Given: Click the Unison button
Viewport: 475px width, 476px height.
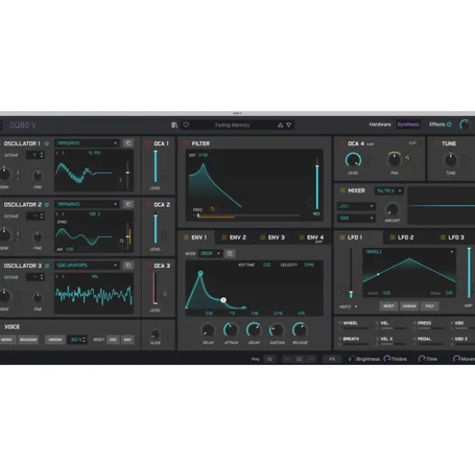Looking at the screenshot, I should pyautogui.click(x=55, y=339).
